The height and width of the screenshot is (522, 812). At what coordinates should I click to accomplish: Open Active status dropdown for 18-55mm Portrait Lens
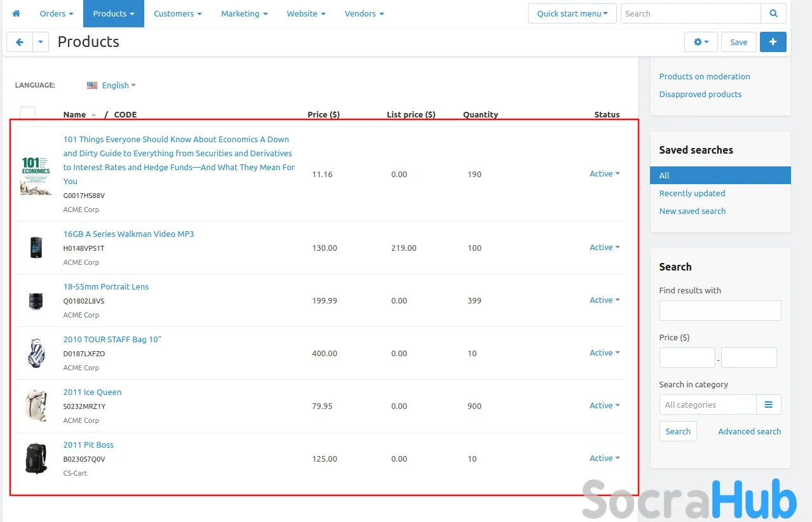(604, 300)
